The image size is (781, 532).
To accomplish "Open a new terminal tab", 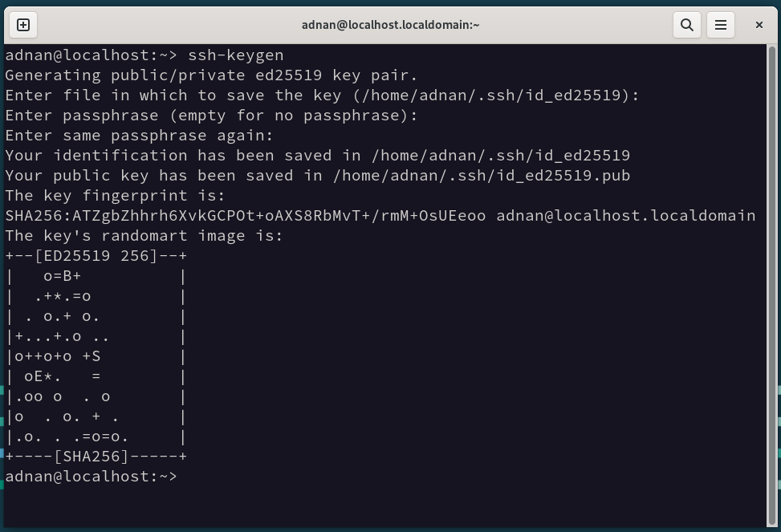I will point(23,25).
